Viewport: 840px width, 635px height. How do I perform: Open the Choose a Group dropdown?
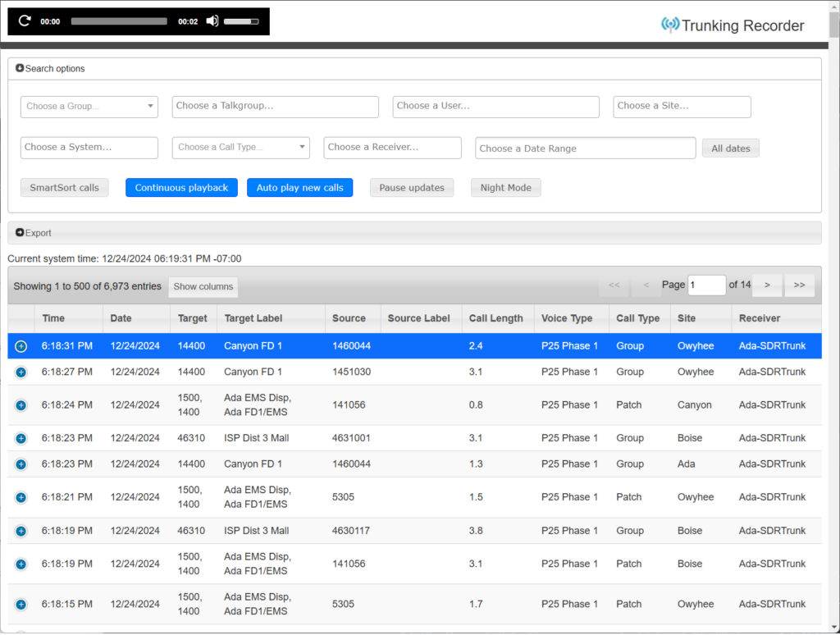coord(89,106)
